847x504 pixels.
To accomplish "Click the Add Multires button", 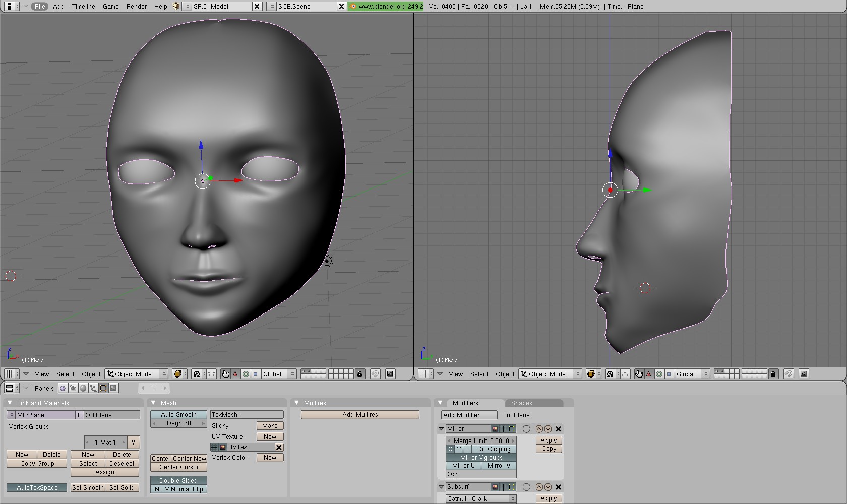I will click(x=360, y=415).
